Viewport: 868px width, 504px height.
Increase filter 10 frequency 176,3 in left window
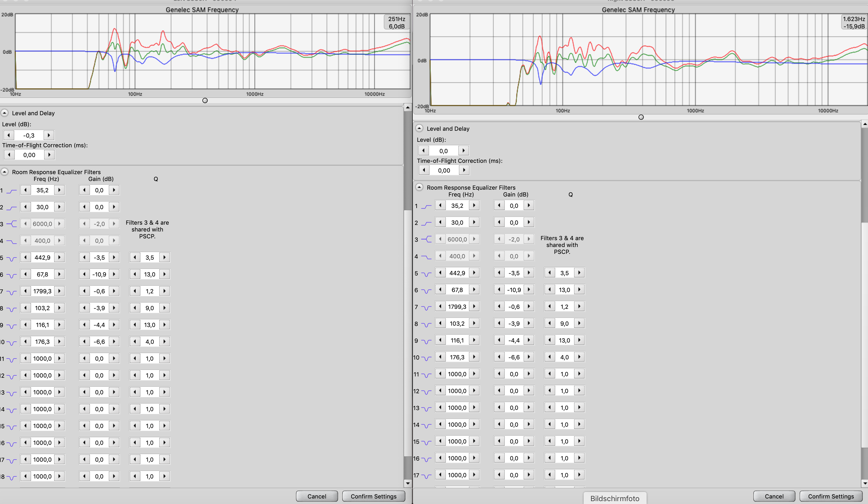[x=59, y=342]
